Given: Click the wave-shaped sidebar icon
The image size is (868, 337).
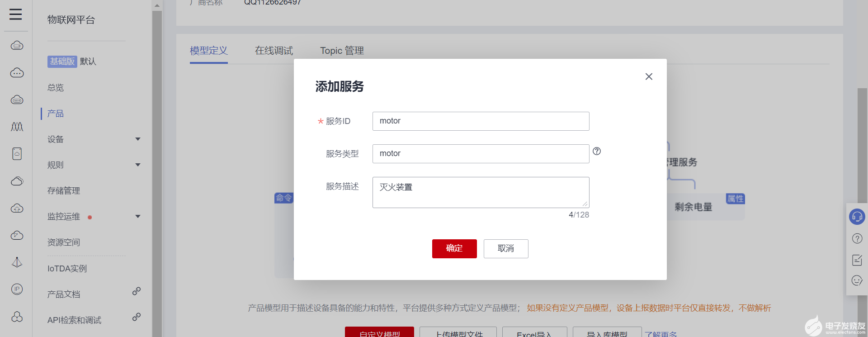Looking at the screenshot, I should 17,127.
